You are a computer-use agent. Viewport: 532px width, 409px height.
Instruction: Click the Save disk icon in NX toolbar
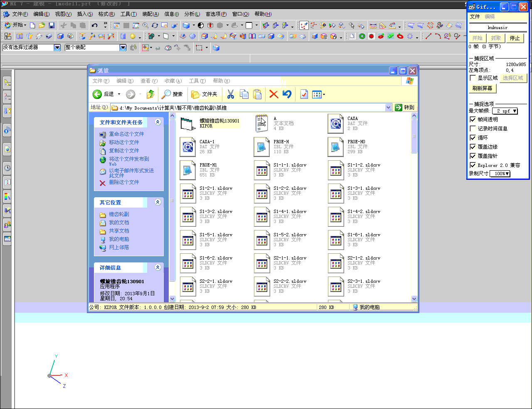coord(52,25)
